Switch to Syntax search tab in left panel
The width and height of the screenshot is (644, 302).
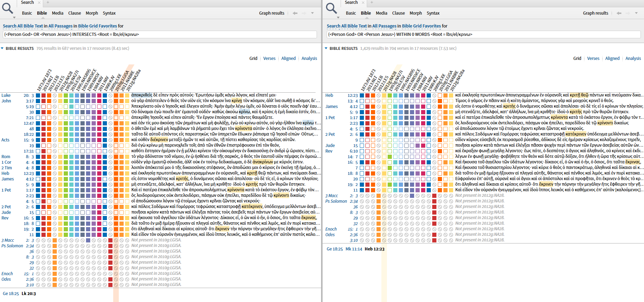[x=109, y=13]
